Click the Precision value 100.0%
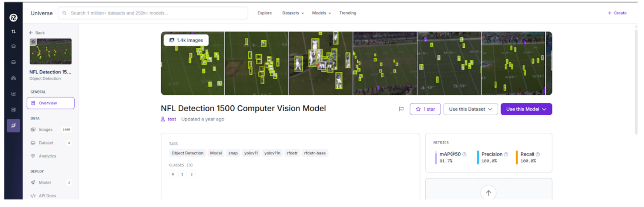Viewport: 644px width, 207px height. point(489,161)
